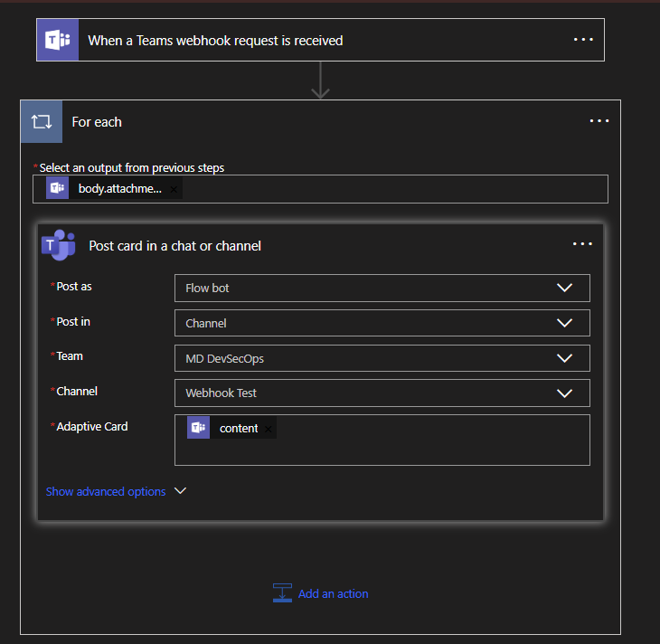The width and height of the screenshot is (660, 644).
Task: Click Teams icon in body.attachments token
Action: 58,188
